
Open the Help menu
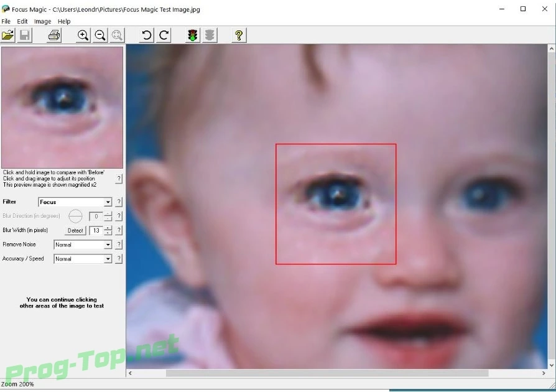pos(64,21)
